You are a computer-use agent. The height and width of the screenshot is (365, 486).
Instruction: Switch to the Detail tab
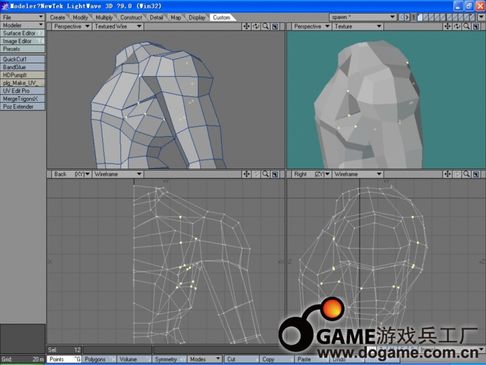(x=156, y=17)
